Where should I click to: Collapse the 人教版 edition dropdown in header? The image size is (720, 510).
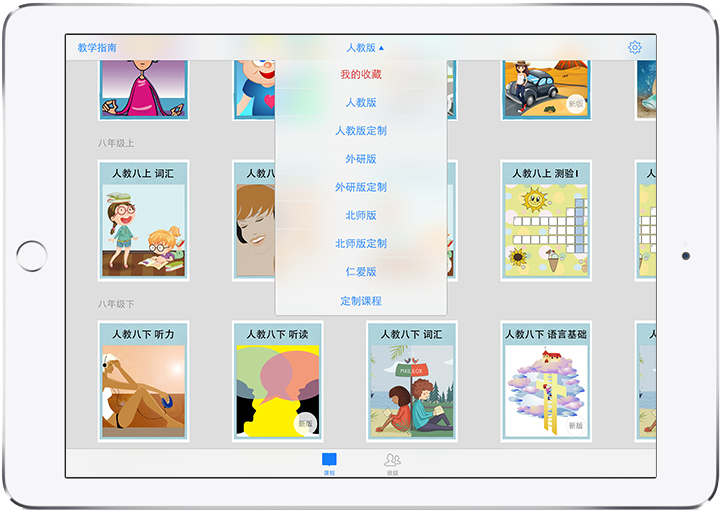(x=365, y=47)
